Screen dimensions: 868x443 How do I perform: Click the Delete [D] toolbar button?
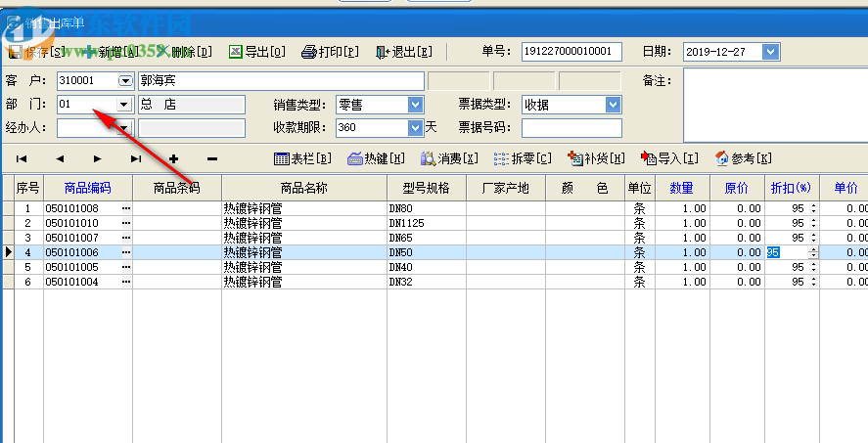point(185,52)
